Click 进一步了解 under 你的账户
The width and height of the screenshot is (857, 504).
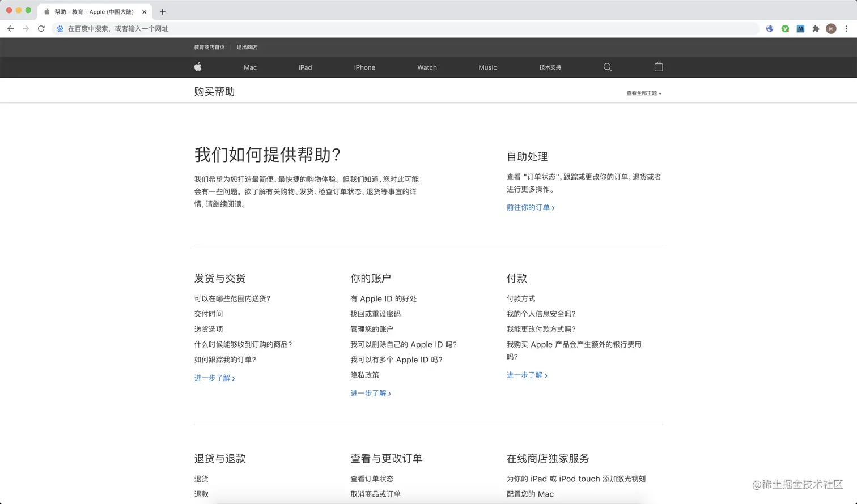tap(371, 394)
